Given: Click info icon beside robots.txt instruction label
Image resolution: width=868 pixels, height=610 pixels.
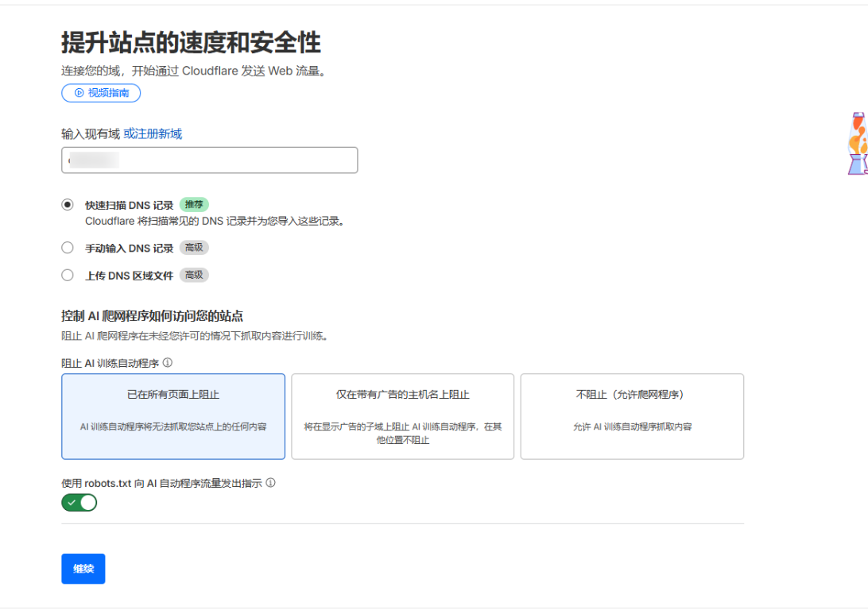Looking at the screenshot, I should tap(271, 483).
